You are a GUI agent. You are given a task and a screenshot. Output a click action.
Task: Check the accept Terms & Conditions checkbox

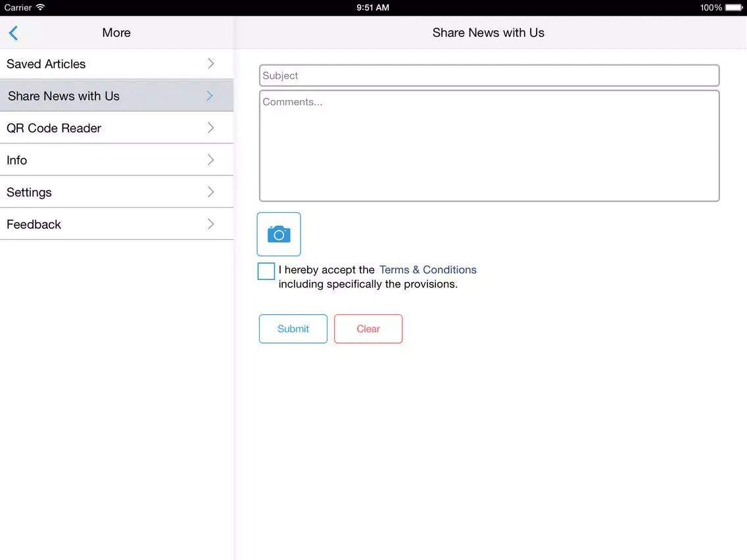(266, 271)
